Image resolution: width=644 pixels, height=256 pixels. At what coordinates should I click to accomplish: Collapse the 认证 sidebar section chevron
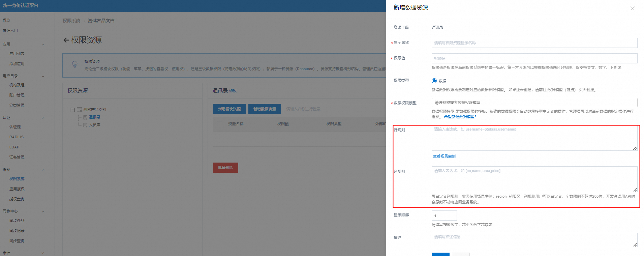click(43, 118)
